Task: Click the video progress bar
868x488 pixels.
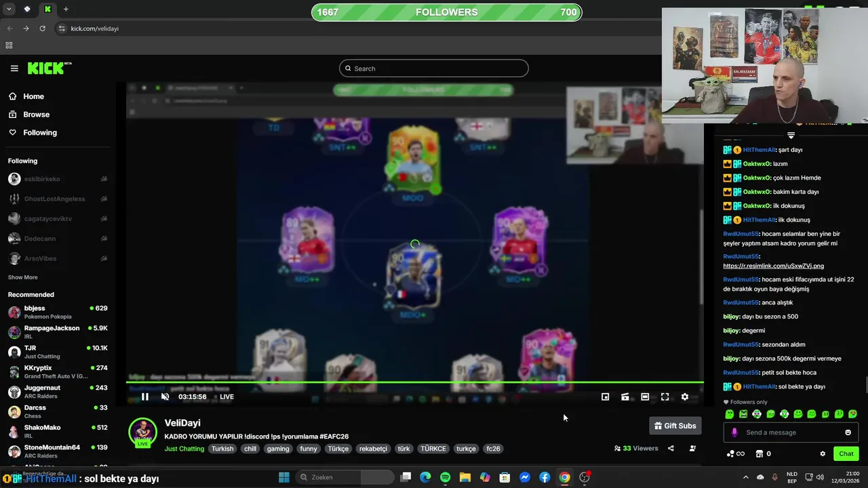Action: coord(415,382)
